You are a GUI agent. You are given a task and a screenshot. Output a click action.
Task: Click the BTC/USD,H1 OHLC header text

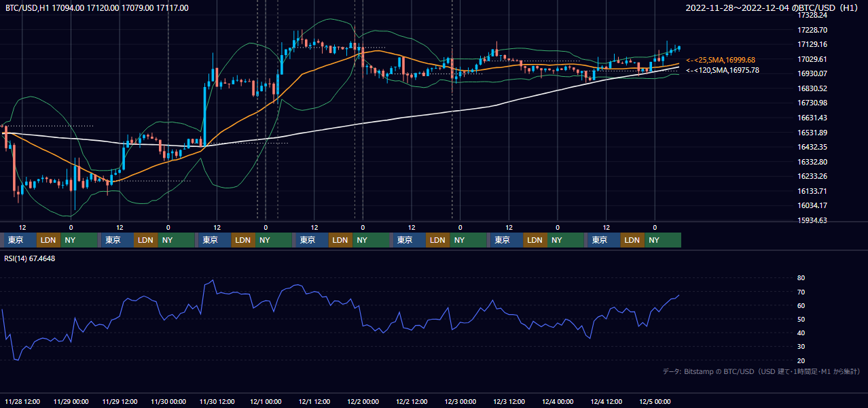(x=97, y=8)
